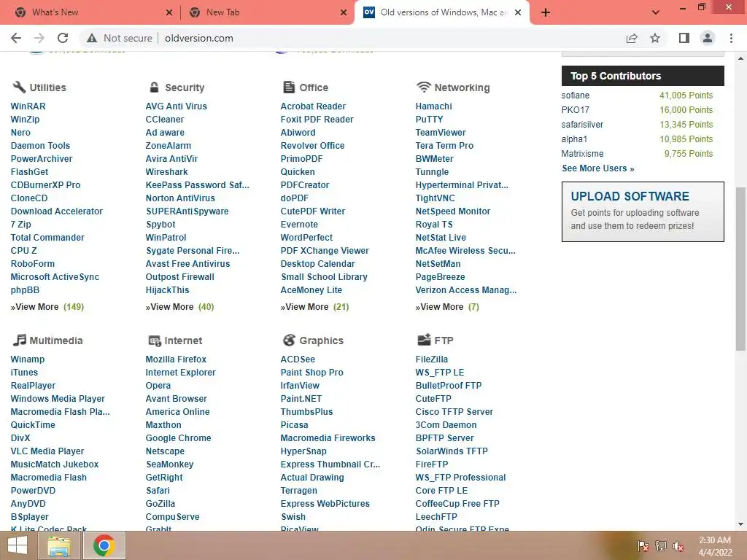This screenshot has width=747, height=560.
Task: Click the Not secure warning icon
Action: [92, 38]
